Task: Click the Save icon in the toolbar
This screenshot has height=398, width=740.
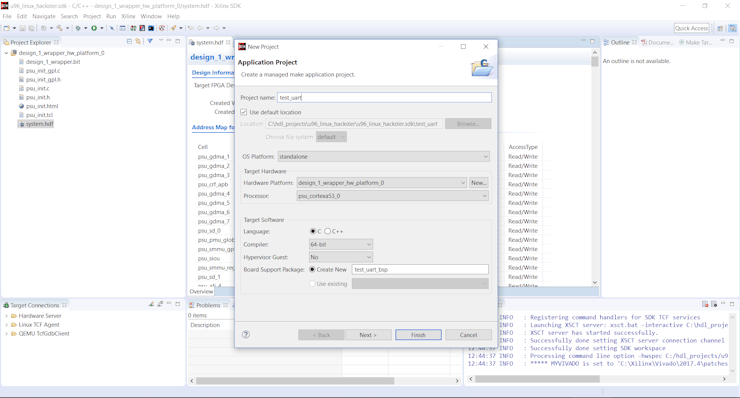Action: pyautogui.click(x=22, y=28)
